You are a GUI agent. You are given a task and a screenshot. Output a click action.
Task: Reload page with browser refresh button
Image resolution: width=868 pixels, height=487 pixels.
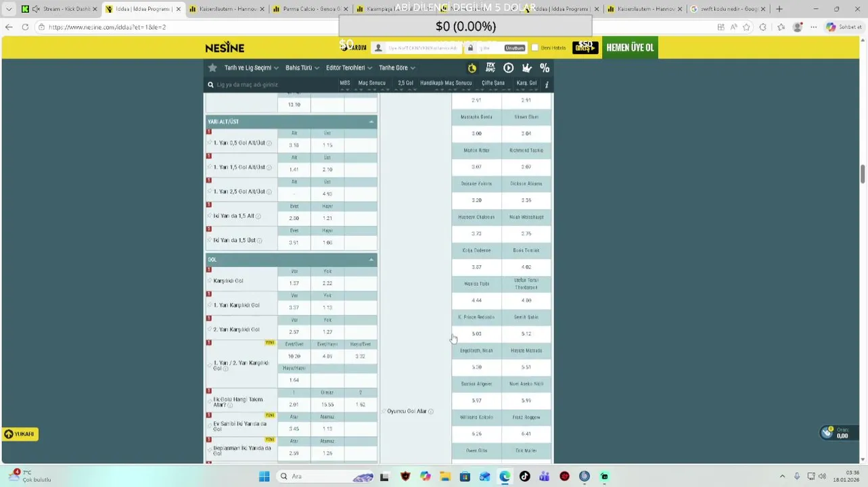[x=25, y=27]
